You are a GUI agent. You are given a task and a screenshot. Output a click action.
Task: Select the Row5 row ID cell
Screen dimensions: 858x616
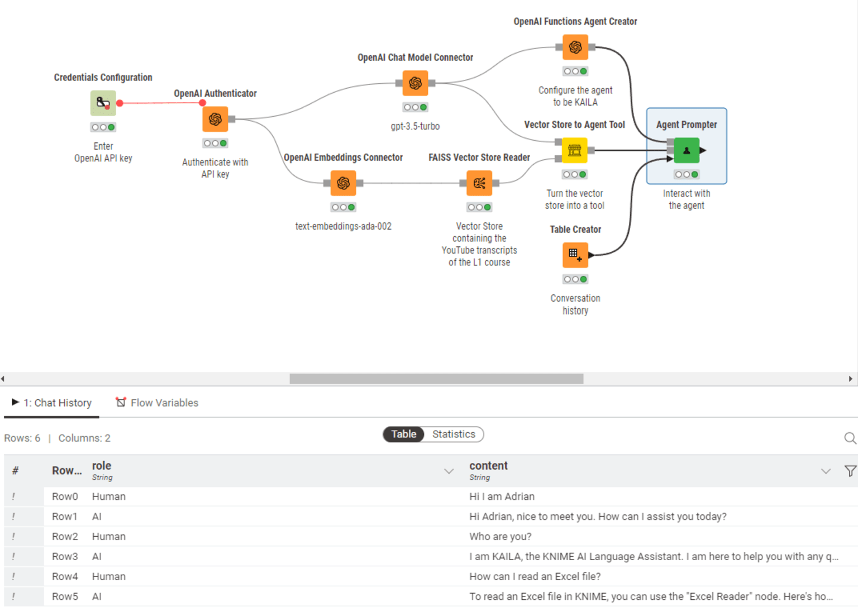65,596
